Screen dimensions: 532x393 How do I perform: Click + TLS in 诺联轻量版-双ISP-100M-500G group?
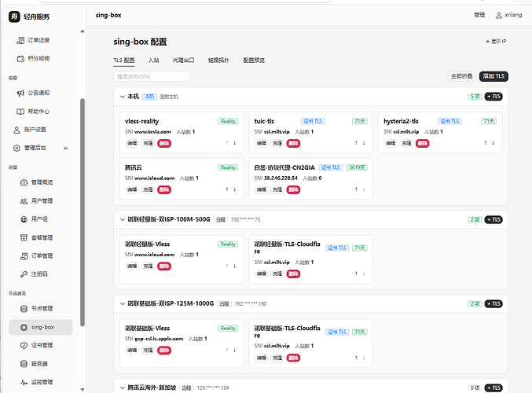493,219
